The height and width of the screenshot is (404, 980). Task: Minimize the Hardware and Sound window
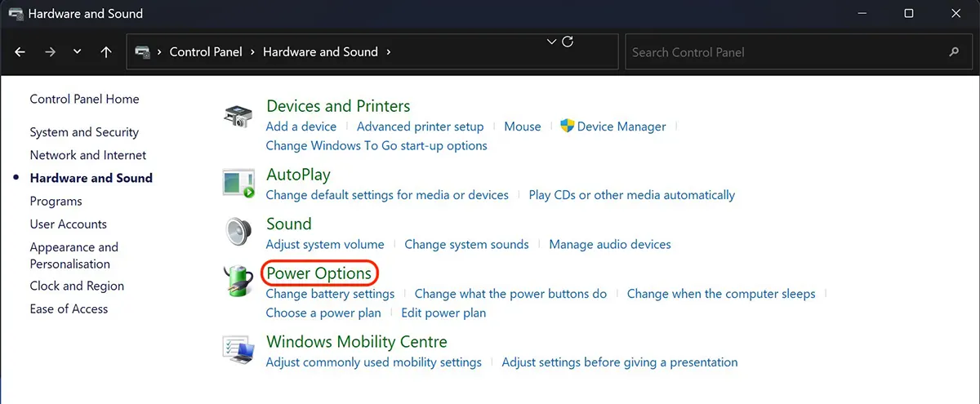coord(863,13)
